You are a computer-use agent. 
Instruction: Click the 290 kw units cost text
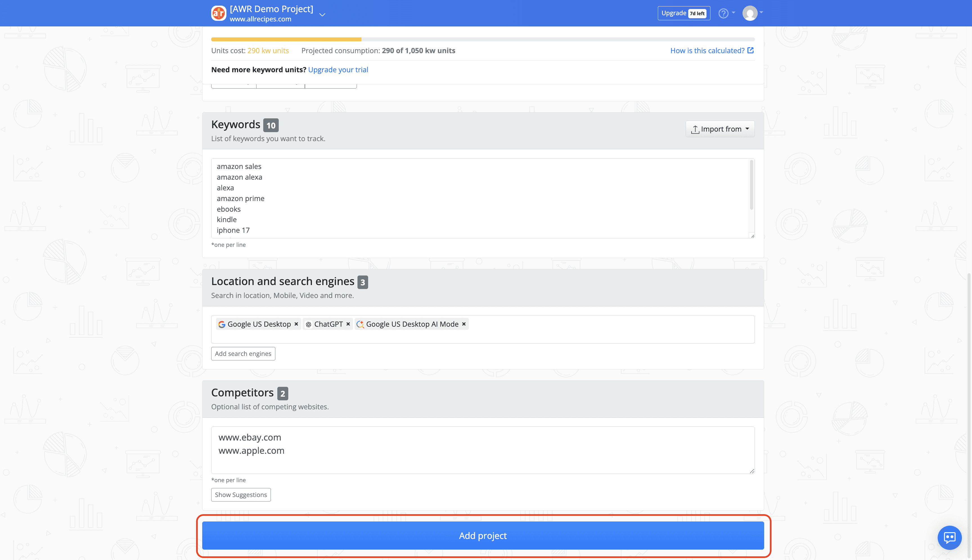point(268,50)
